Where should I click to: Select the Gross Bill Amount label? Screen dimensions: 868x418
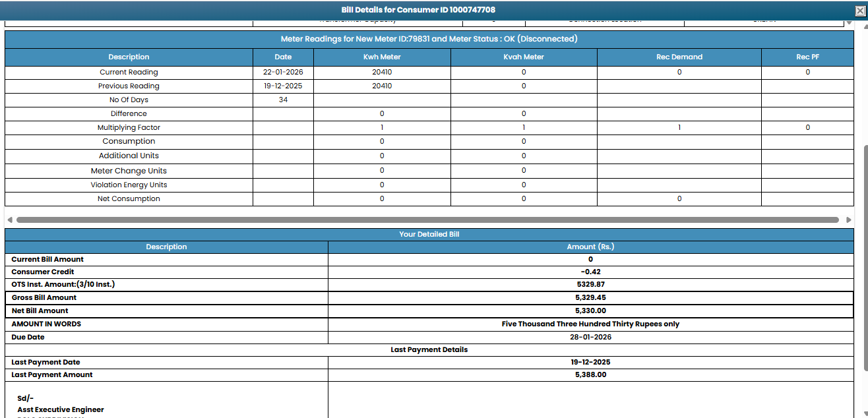[x=44, y=297]
